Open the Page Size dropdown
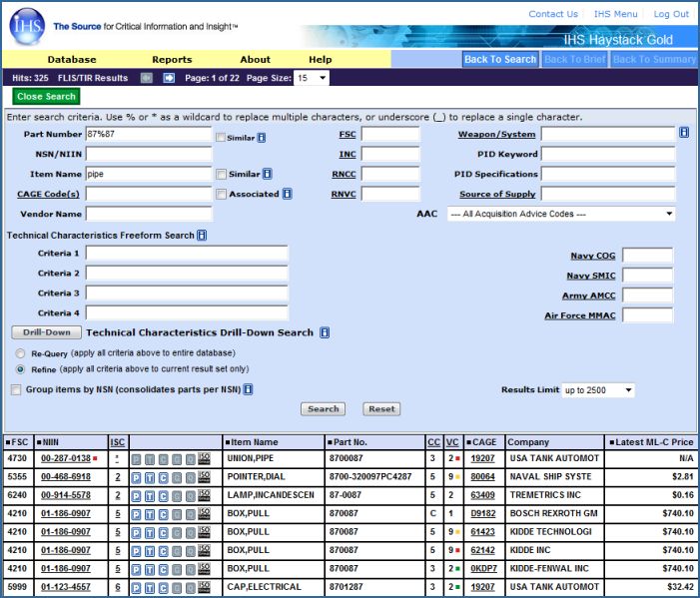This screenshot has width=700, height=598. (x=312, y=78)
